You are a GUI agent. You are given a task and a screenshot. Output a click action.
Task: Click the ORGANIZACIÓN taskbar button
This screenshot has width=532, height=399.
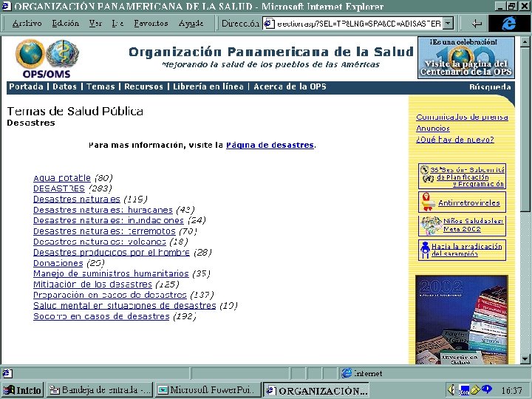point(316,390)
